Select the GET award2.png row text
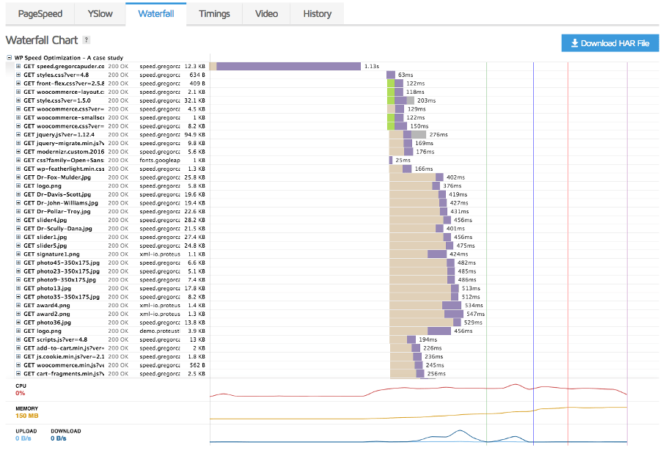This screenshot has width=660, height=456. coord(47,314)
